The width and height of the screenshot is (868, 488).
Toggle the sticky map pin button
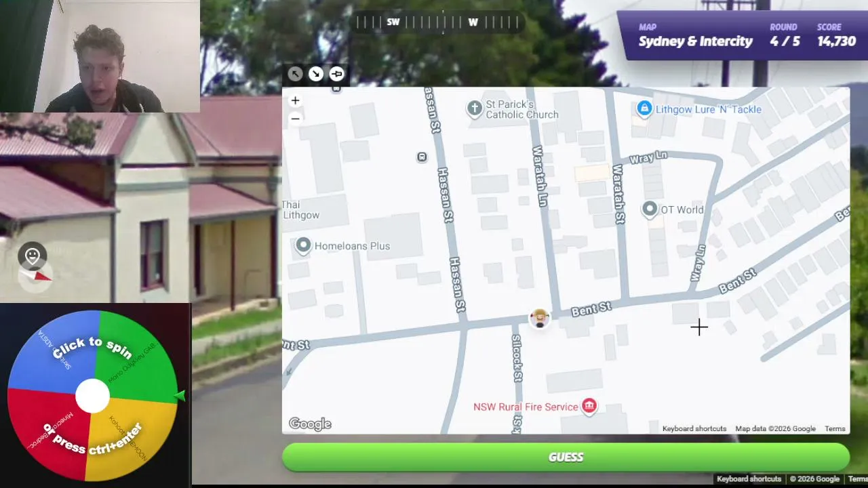pos(337,74)
